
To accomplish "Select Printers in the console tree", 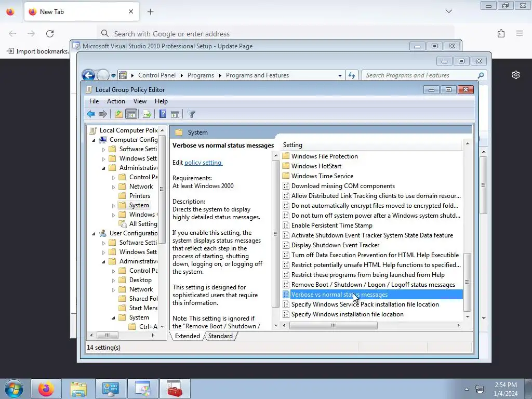I will click(x=139, y=196).
